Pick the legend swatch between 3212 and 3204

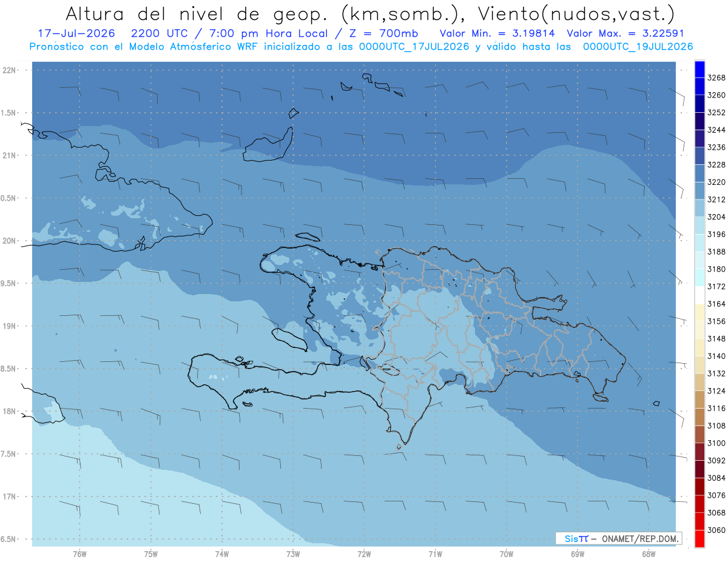[x=699, y=208]
